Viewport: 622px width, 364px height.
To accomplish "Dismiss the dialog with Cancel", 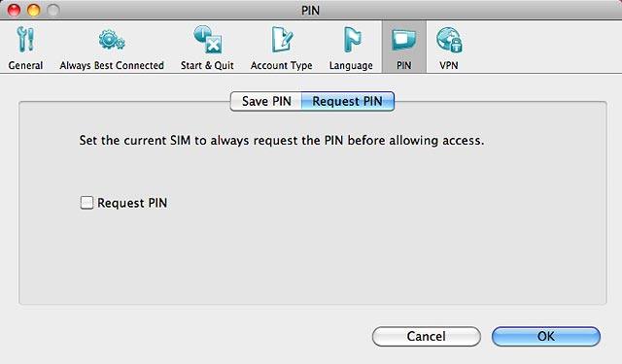I will click(x=427, y=336).
